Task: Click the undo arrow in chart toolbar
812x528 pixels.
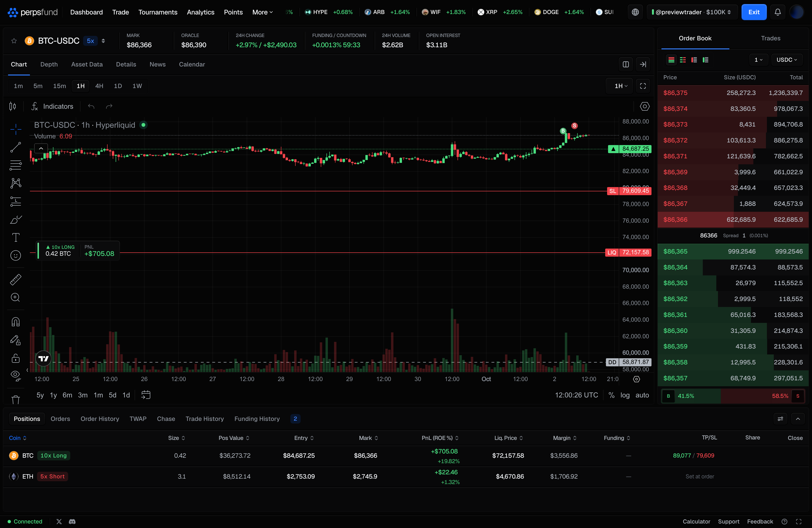Action: (x=91, y=106)
